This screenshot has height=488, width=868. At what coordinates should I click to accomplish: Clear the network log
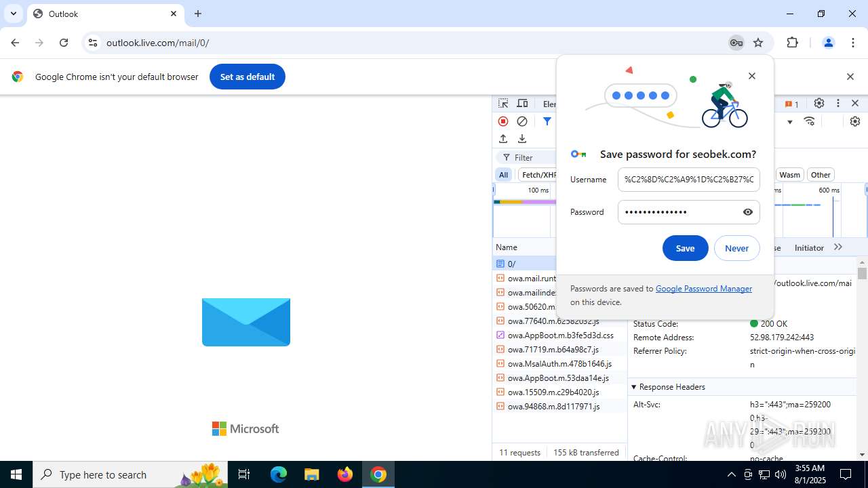pyautogui.click(x=522, y=121)
